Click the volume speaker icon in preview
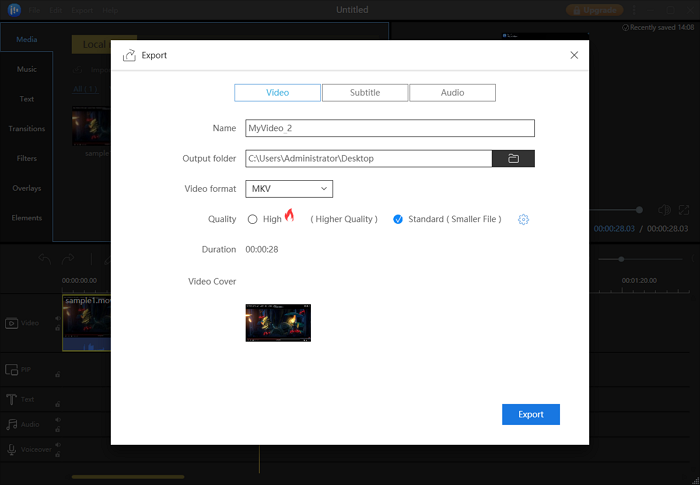The height and width of the screenshot is (485, 700). coord(664,210)
